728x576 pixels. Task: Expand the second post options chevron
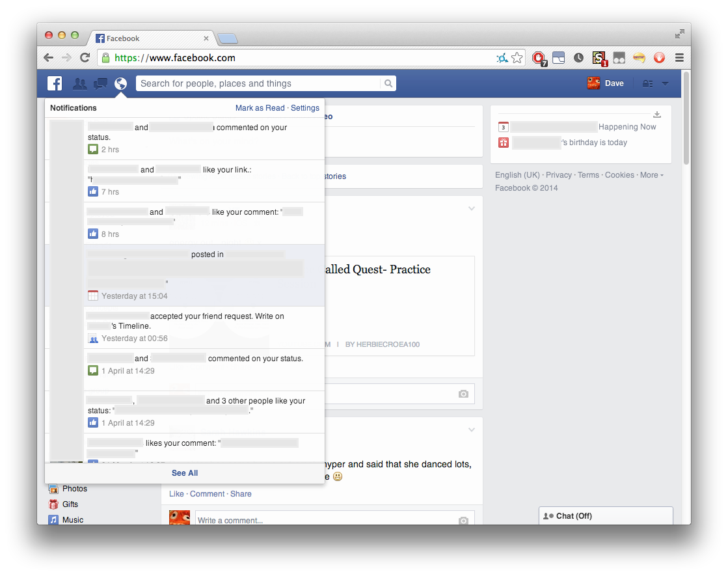472,430
